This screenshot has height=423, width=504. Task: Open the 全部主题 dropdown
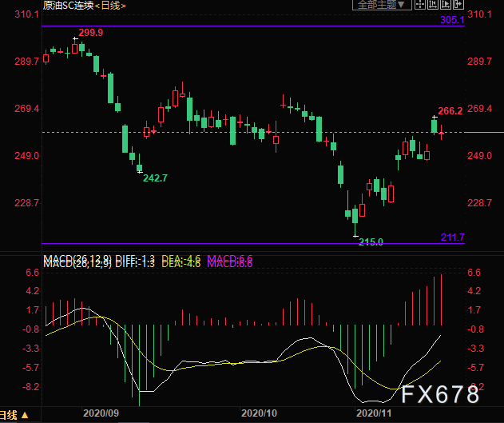382,5
